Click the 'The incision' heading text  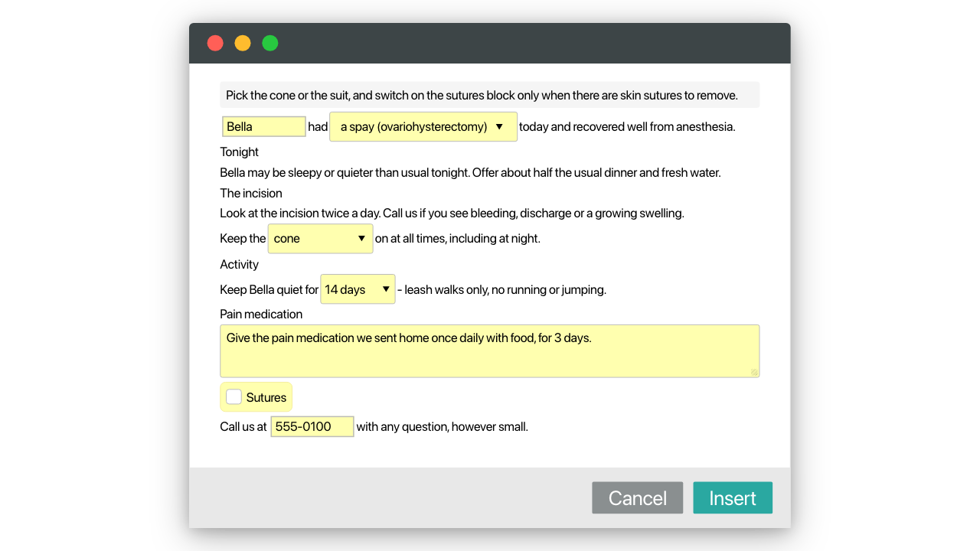pyautogui.click(x=251, y=193)
